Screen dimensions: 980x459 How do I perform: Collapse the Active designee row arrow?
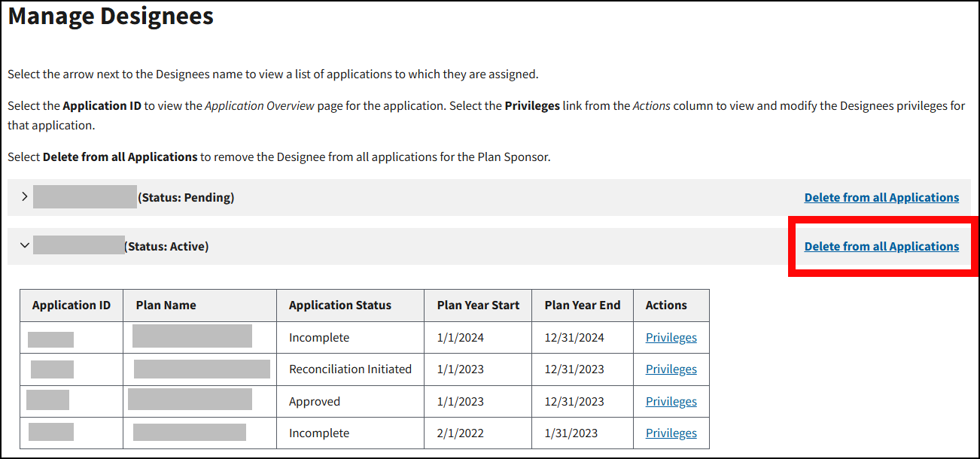25,246
